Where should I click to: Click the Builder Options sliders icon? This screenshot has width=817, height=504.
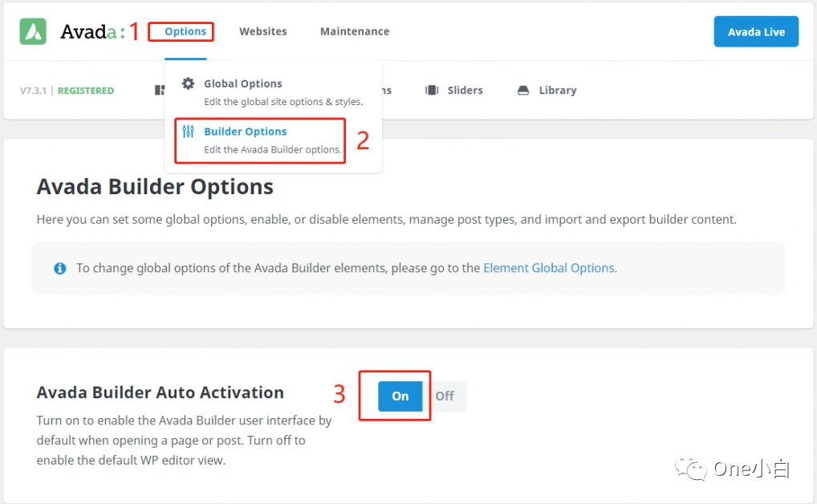[188, 132]
